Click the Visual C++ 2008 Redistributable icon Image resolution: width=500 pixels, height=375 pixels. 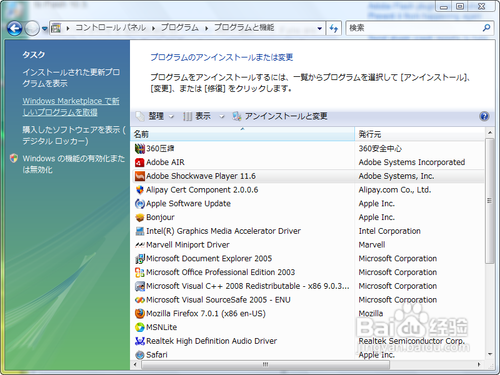(x=140, y=286)
